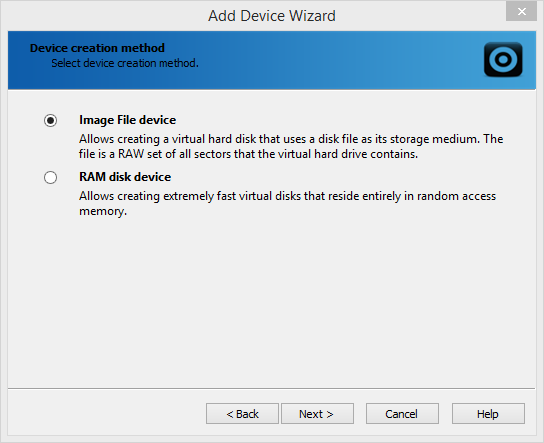This screenshot has width=544, height=443.
Task: Click the word 'memory.' in RAM disk description
Action: coord(103,211)
